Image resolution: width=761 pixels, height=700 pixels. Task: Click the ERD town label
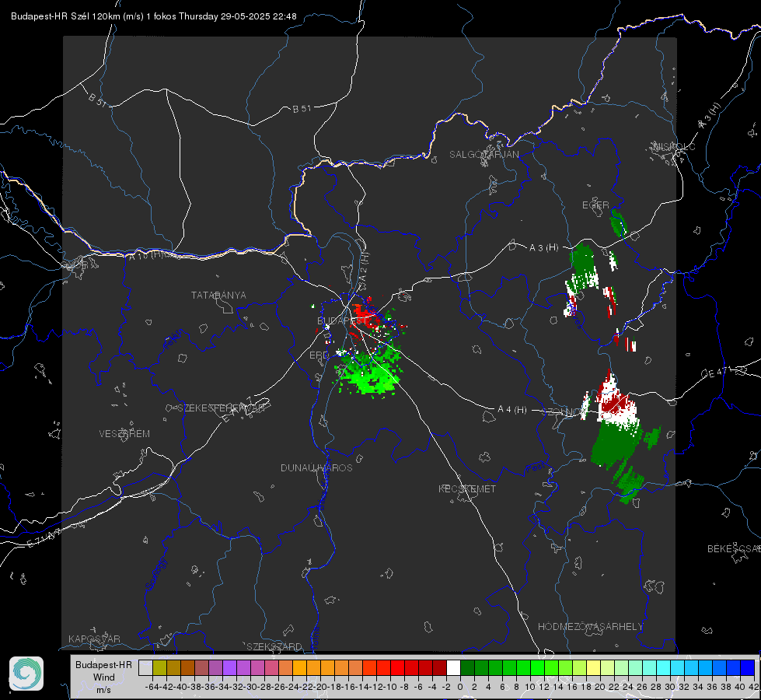319,355
